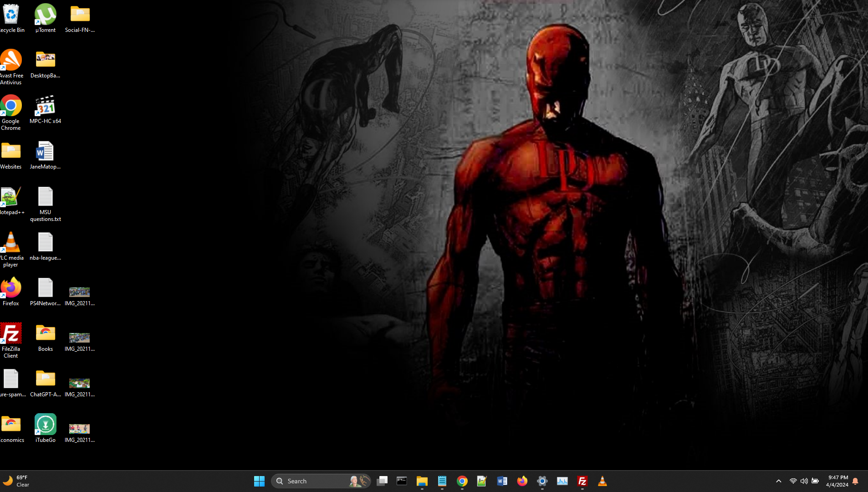The height and width of the screenshot is (492, 868).
Task: Open Settings gear in the taskbar
Action: (x=542, y=481)
